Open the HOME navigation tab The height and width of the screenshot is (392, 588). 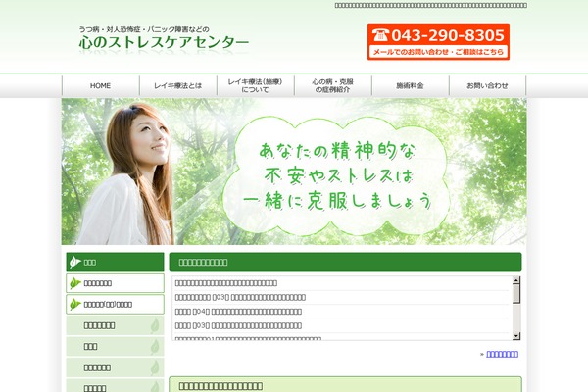point(101,85)
